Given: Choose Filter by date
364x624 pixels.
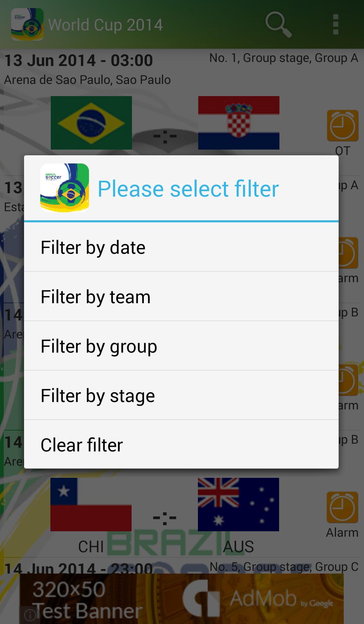Looking at the screenshot, I should tap(181, 247).
